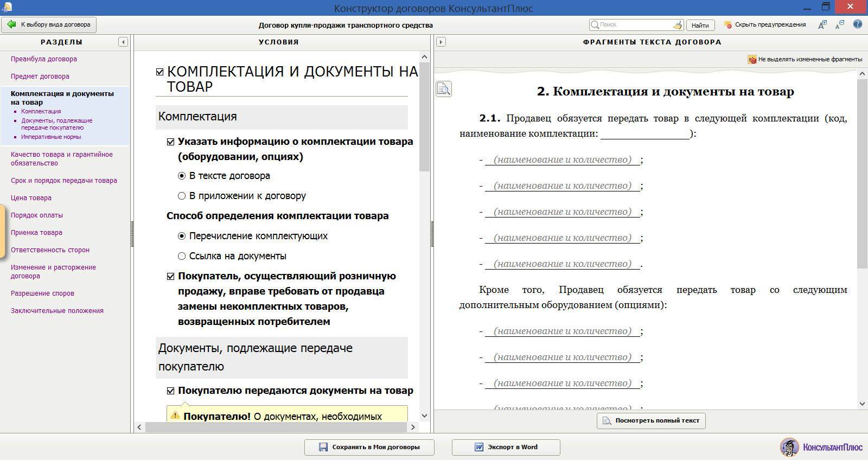Jump to Императивные нормы subsection

[51, 137]
